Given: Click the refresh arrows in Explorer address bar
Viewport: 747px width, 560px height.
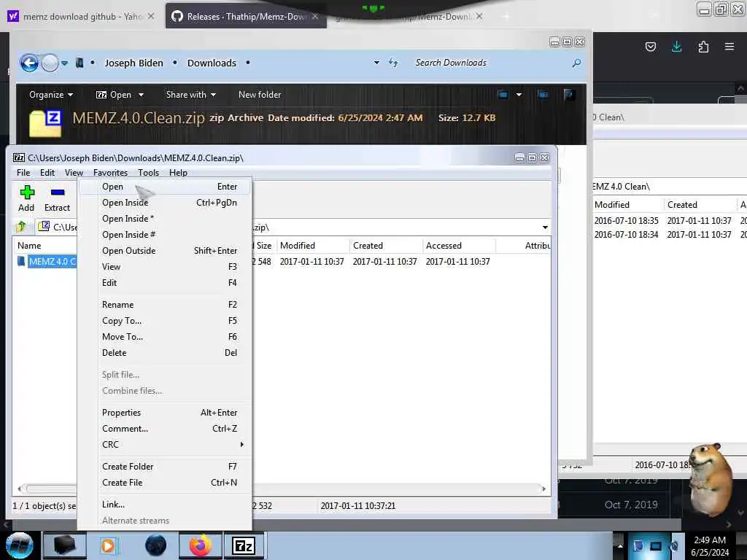Looking at the screenshot, I should click(x=393, y=63).
